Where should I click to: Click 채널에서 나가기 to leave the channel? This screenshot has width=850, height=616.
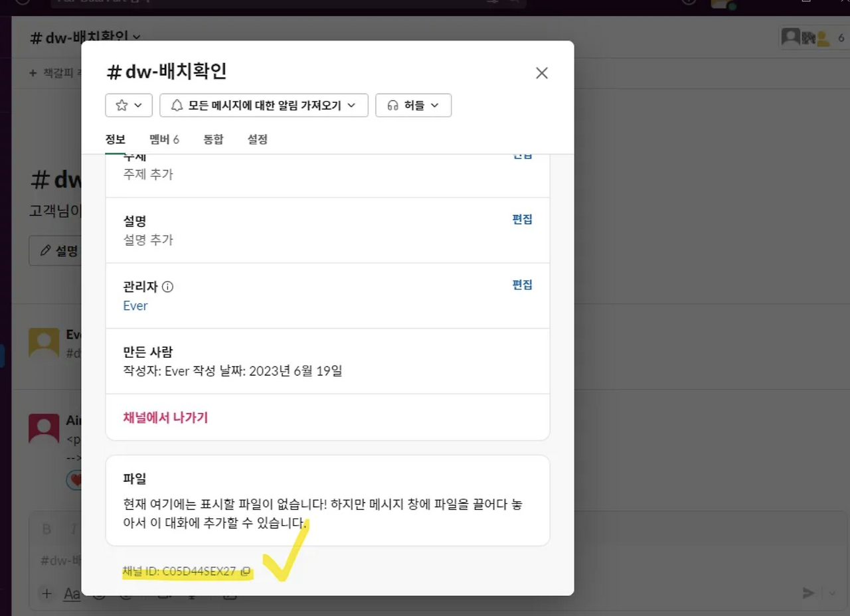[x=165, y=418]
